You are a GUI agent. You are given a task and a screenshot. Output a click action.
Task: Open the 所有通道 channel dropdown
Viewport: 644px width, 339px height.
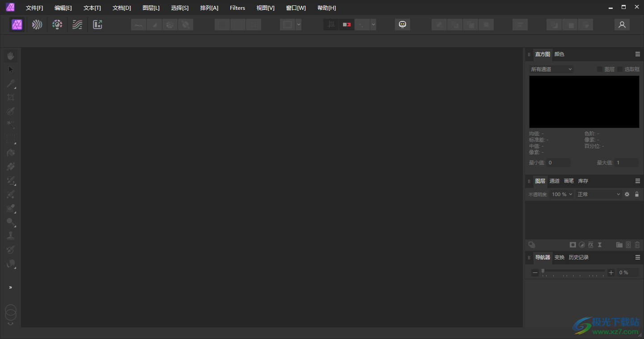click(x=551, y=69)
